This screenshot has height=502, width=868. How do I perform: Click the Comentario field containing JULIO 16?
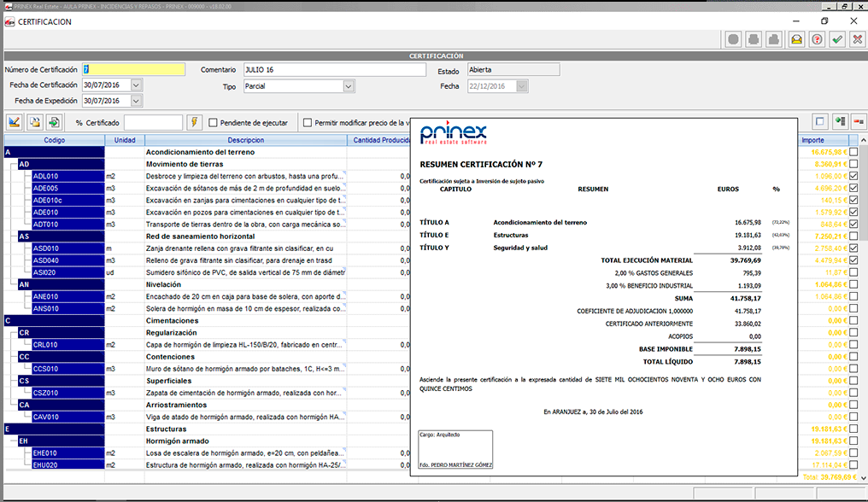tap(333, 69)
